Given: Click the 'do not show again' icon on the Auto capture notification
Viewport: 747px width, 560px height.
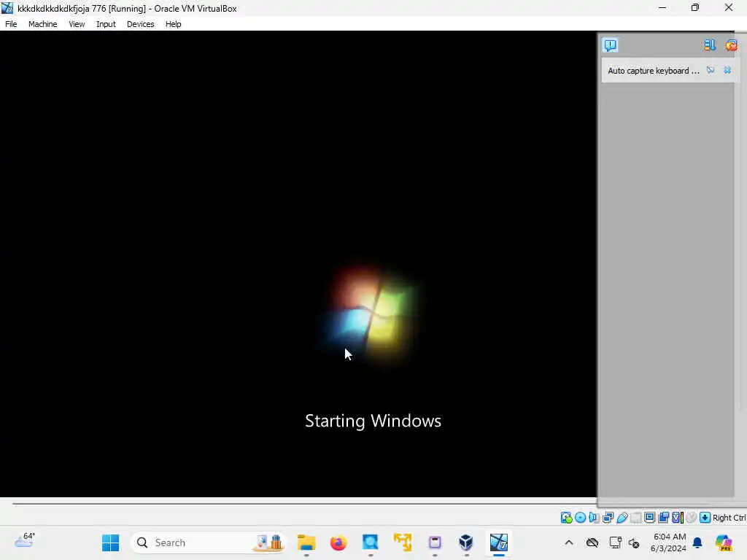Looking at the screenshot, I should [x=711, y=70].
